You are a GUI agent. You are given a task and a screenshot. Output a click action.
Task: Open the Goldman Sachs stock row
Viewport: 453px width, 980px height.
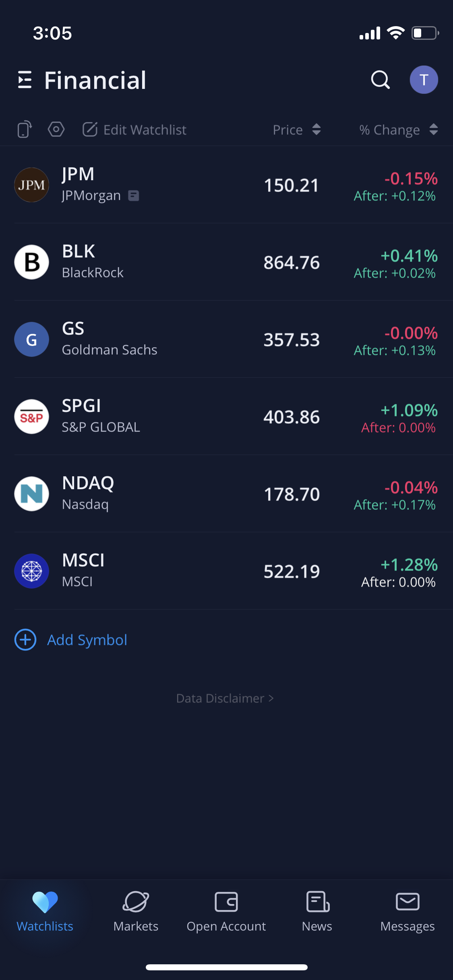click(x=161, y=339)
